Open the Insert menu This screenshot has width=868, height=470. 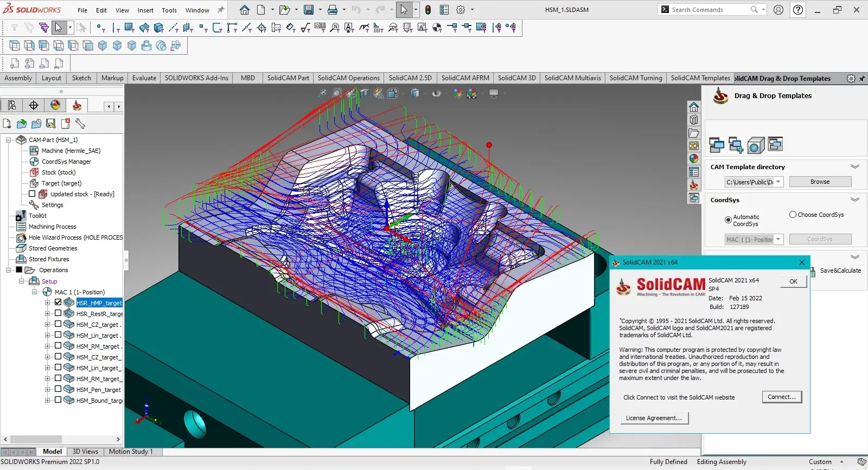coord(145,10)
